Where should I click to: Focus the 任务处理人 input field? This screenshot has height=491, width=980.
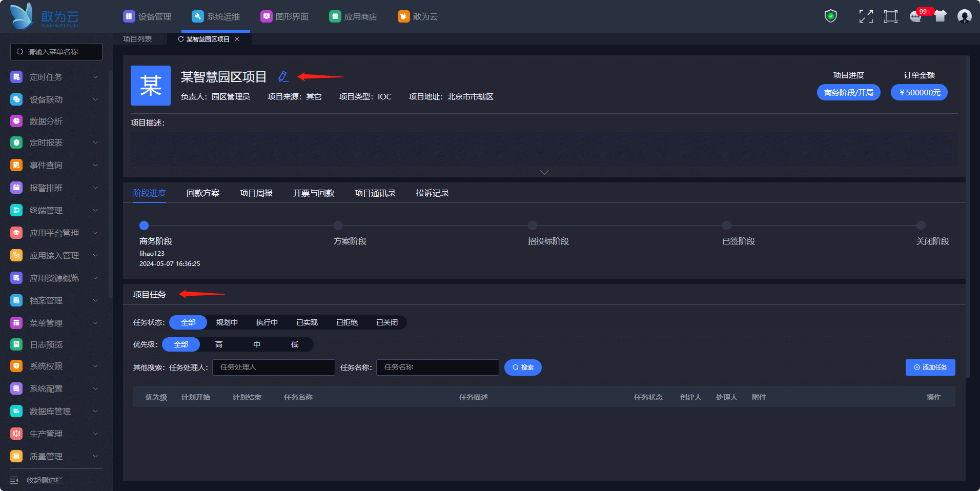[273, 367]
